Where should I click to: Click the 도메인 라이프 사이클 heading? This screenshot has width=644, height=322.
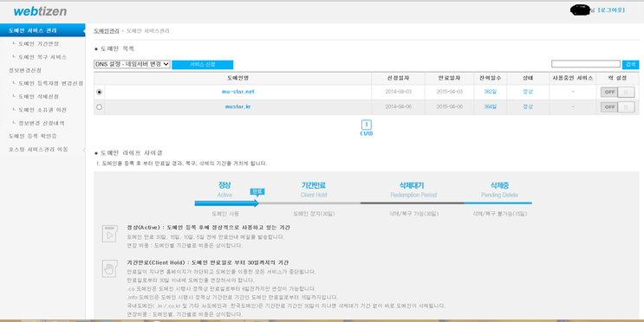(132, 153)
